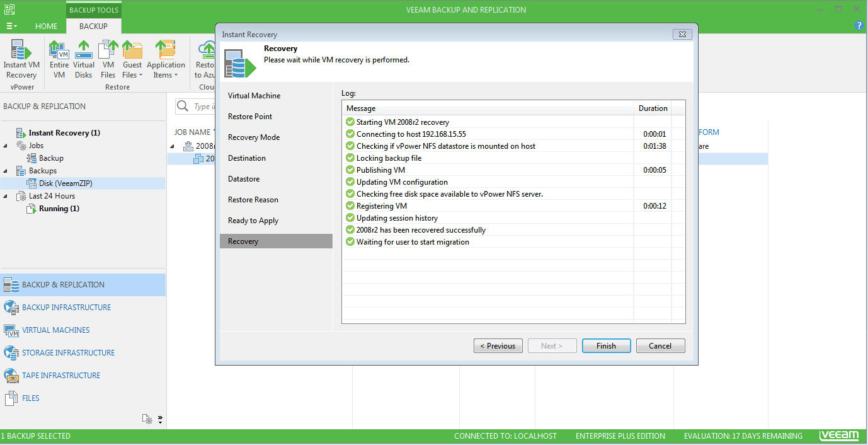
Task: Open Guest Files dropdown in ribbon
Action: coord(132,59)
